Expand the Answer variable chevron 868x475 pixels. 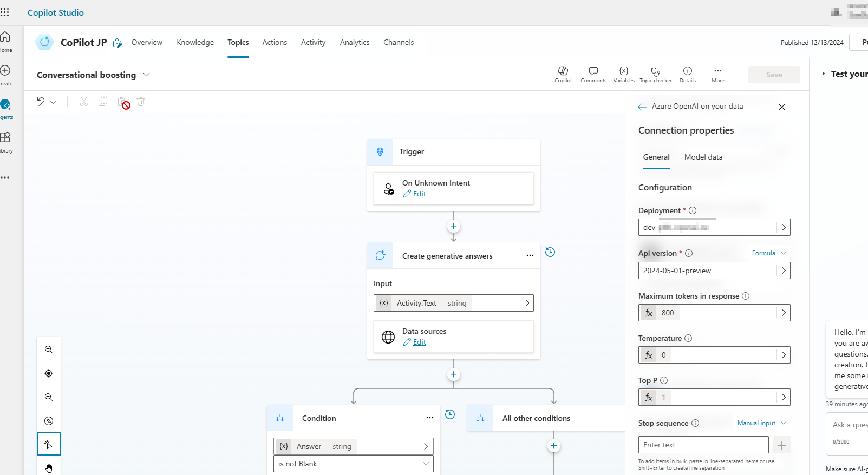(426, 446)
